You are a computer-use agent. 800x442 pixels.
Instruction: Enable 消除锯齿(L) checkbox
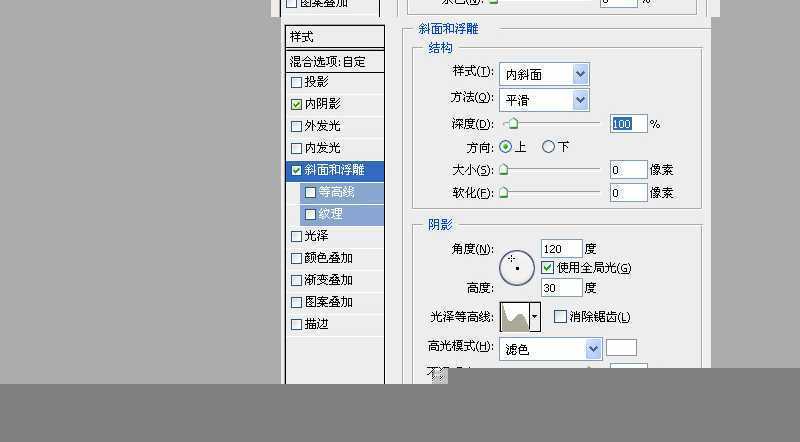click(x=560, y=316)
